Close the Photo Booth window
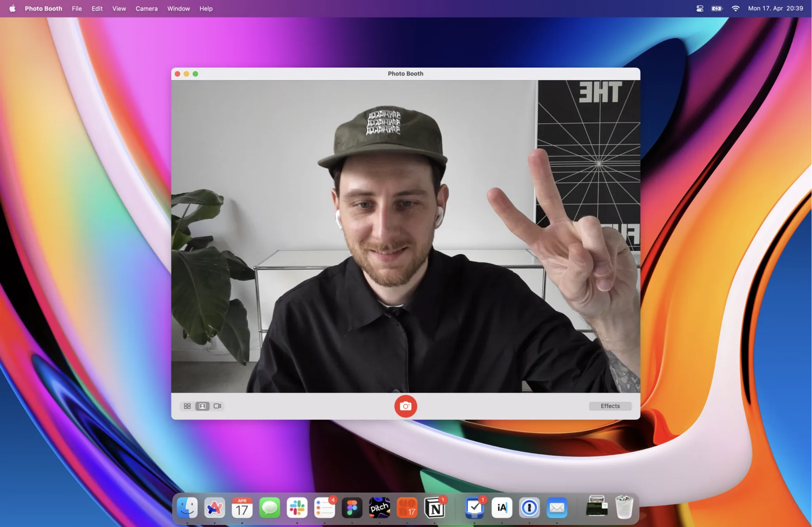The width and height of the screenshot is (812, 527). 177,74
